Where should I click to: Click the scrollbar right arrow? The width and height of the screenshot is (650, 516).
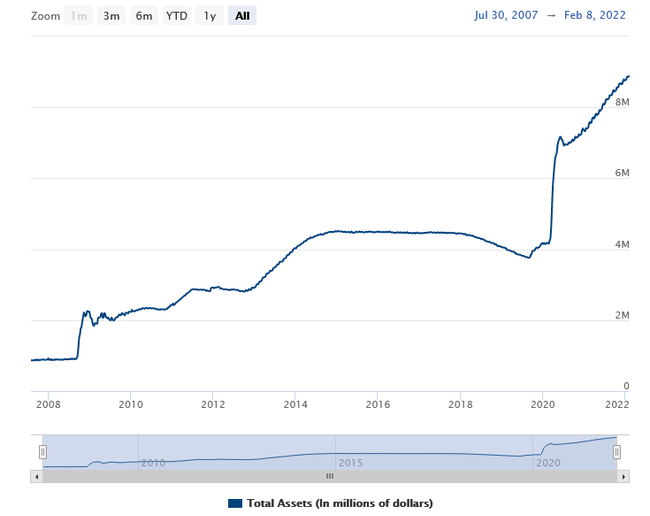pyautogui.click(x=624, y=476)
